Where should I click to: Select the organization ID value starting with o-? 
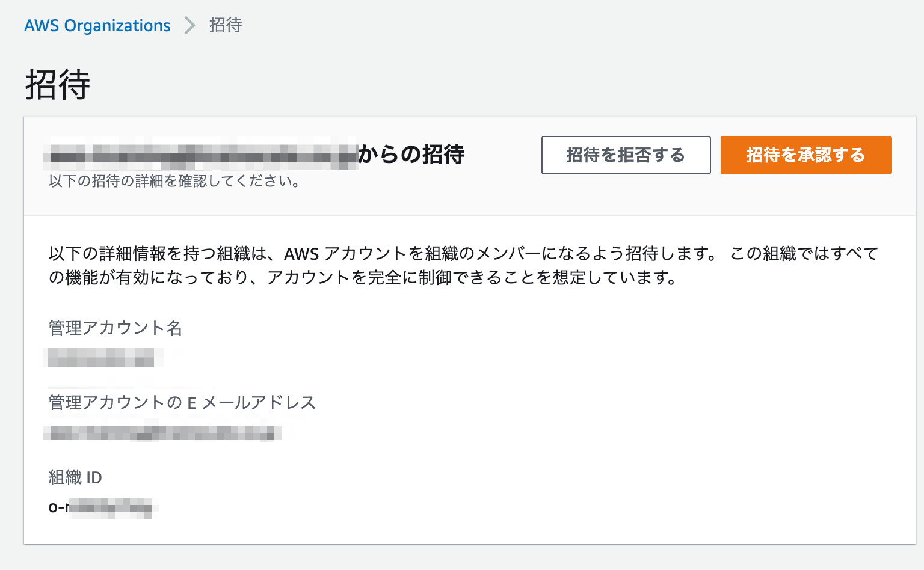[103, 507]
